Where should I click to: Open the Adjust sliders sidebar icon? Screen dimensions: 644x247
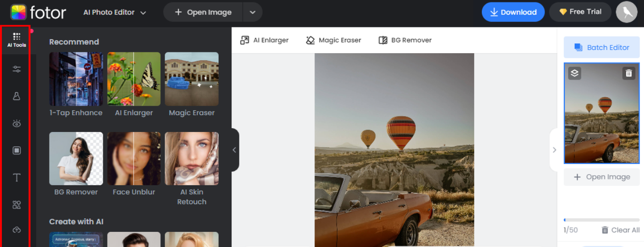[x=17, y=69]
